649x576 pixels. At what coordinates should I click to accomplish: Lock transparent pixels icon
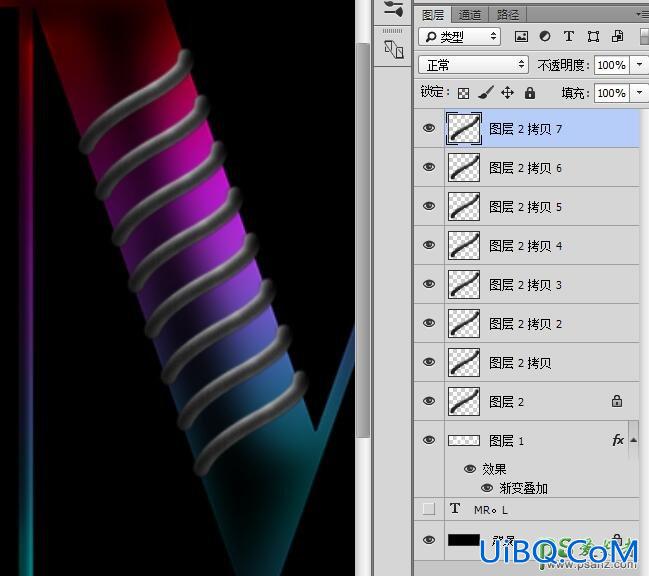463,93
